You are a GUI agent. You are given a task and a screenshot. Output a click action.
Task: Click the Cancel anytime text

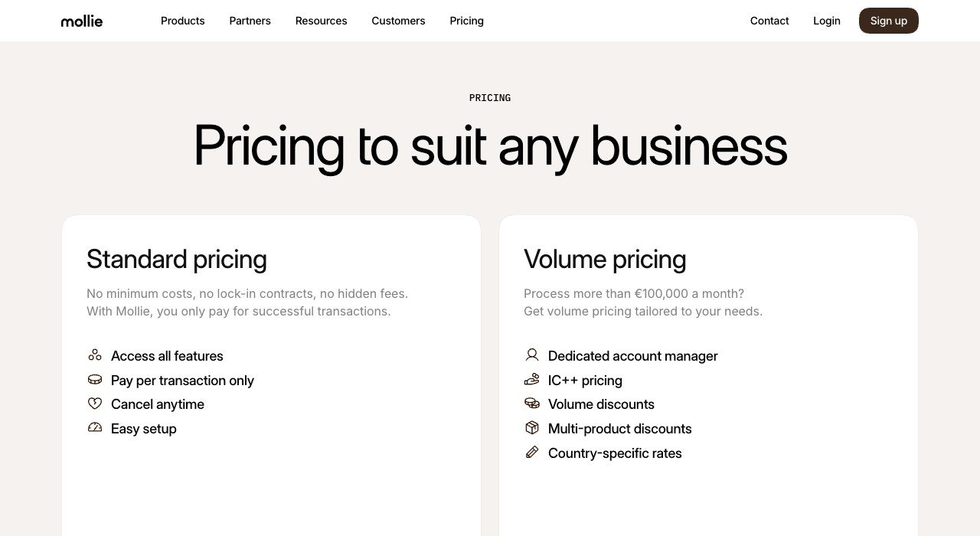point(158,404)
